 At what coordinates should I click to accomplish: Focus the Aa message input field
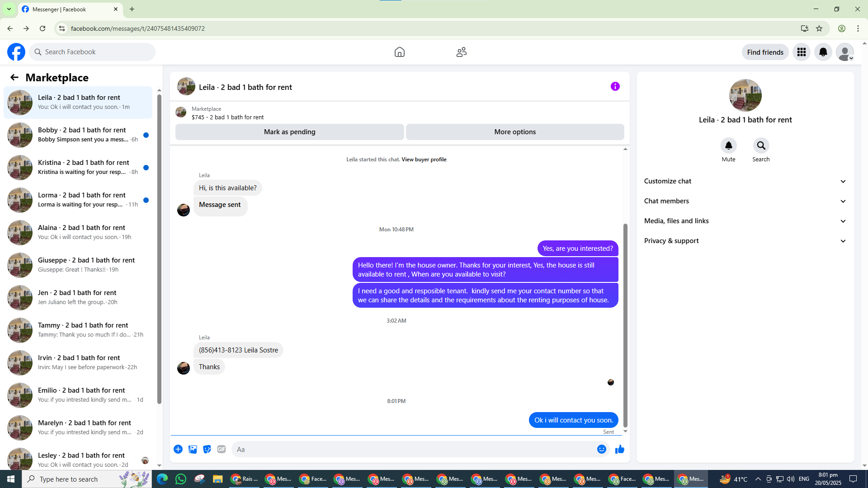(411, 449)
